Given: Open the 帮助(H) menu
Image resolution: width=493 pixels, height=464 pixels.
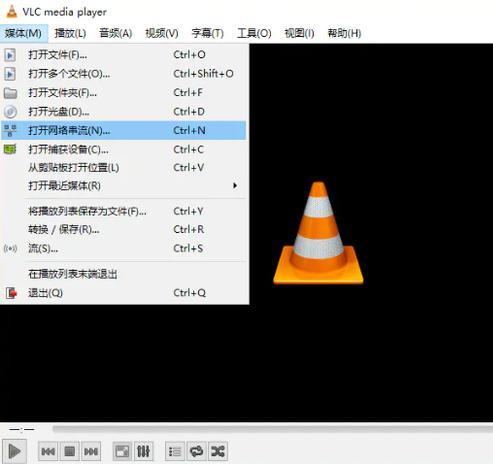Looking at the screenshot, I should [x=344, y=33].
